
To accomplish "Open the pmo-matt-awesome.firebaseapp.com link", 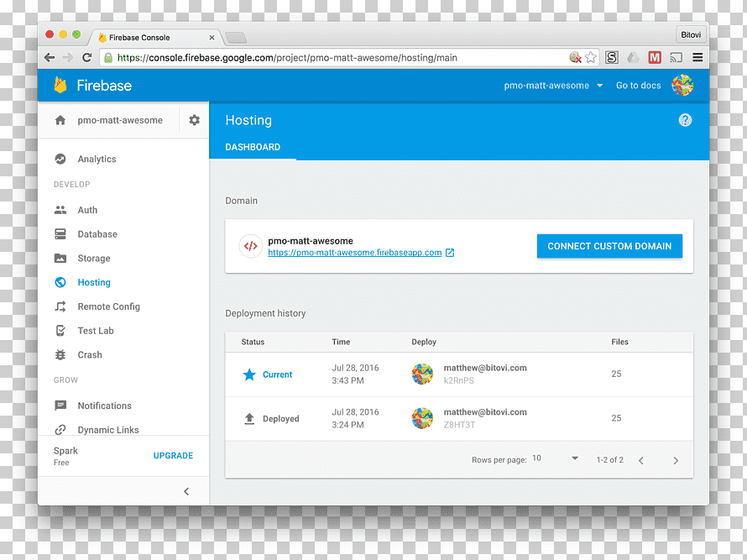I will coord(354,253).
